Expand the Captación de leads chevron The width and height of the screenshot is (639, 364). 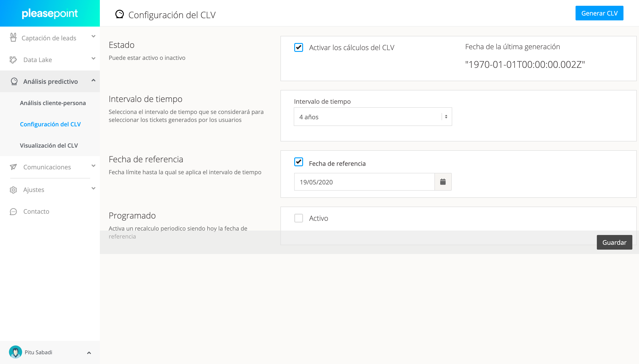(93, 37)
